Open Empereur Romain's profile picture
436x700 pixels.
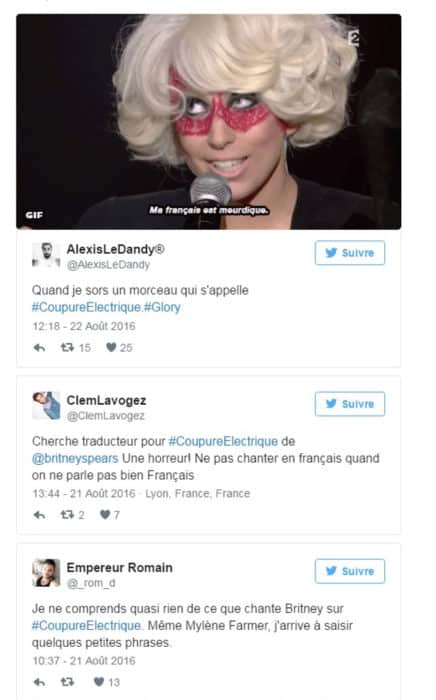46,573
